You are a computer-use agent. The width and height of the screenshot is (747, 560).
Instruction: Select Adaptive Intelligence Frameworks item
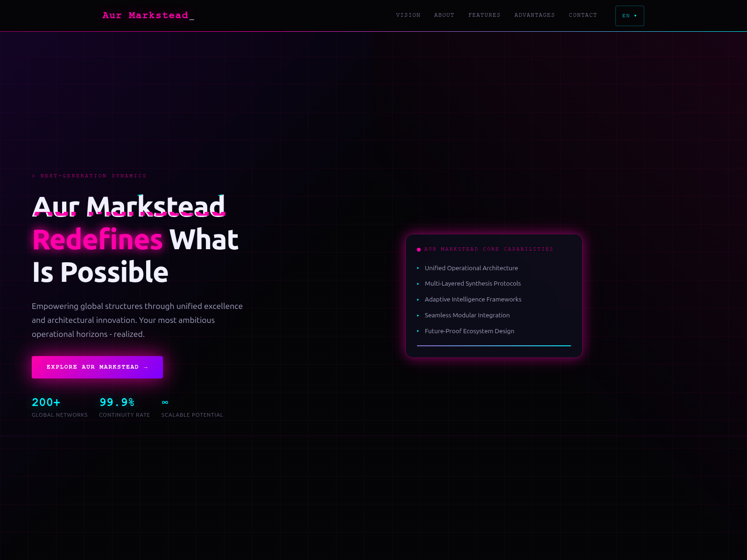(x=473, y=299)
